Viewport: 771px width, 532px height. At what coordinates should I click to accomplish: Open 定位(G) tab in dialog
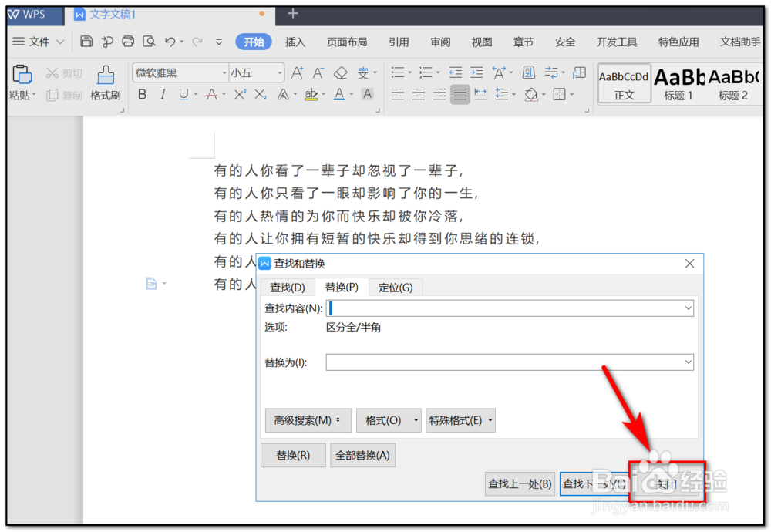pyautogui.click(x=396, y=287)
